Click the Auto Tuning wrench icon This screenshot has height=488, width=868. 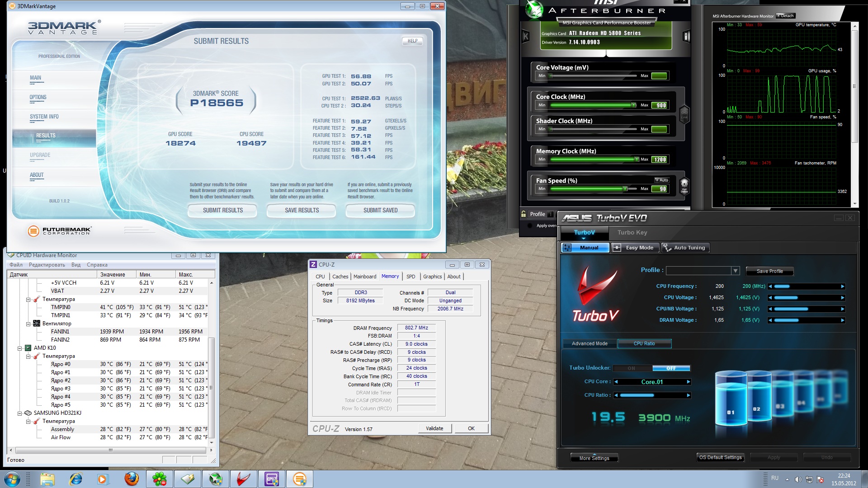667,248
